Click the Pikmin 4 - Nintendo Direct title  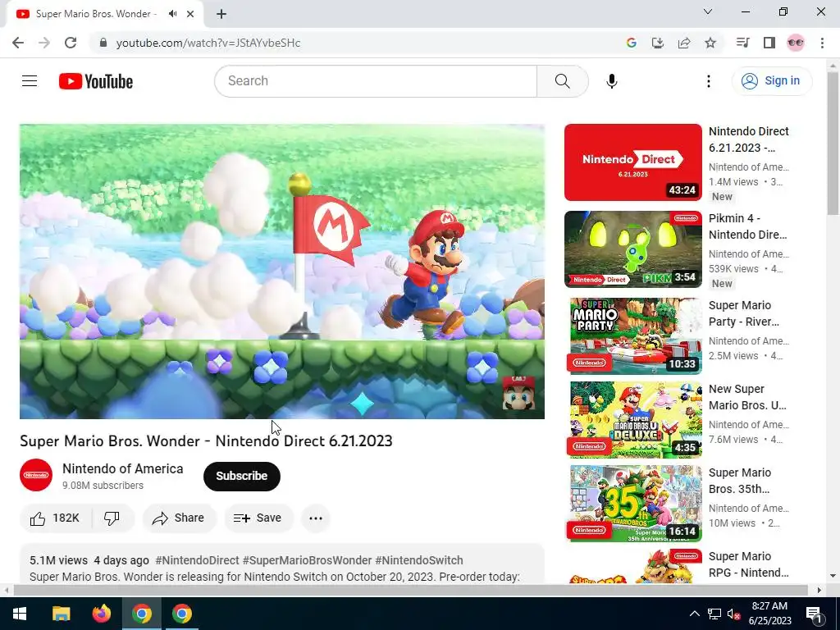tap(747, 226)
